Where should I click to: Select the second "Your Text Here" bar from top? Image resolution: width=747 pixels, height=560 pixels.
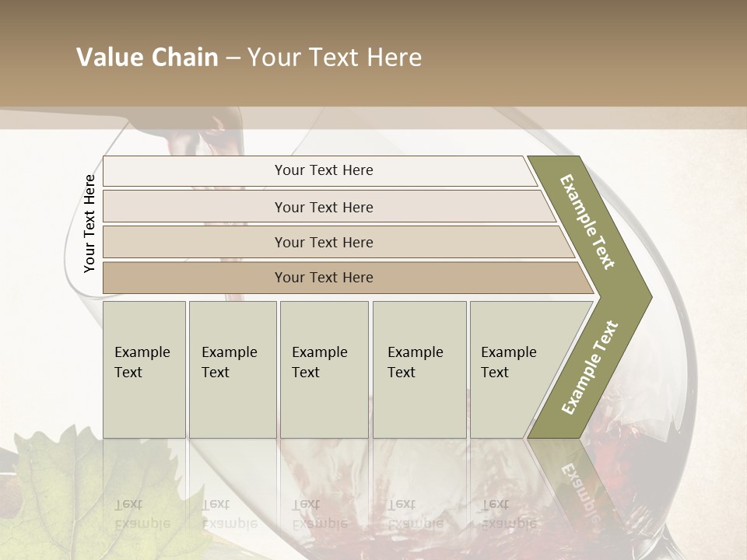[323, 207]
